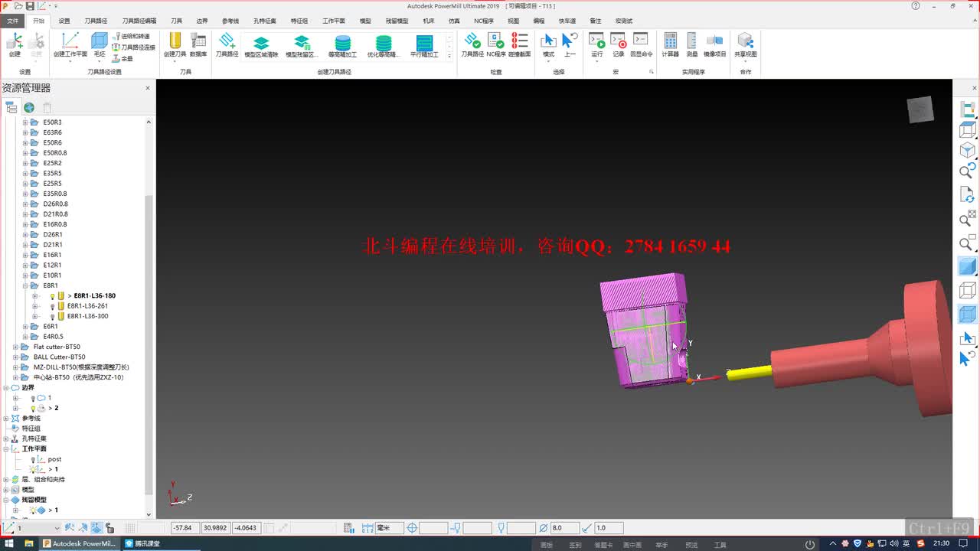980x551 pixels.
Task: Open the 毛坯 block tool
Action: tap(100, 44)
